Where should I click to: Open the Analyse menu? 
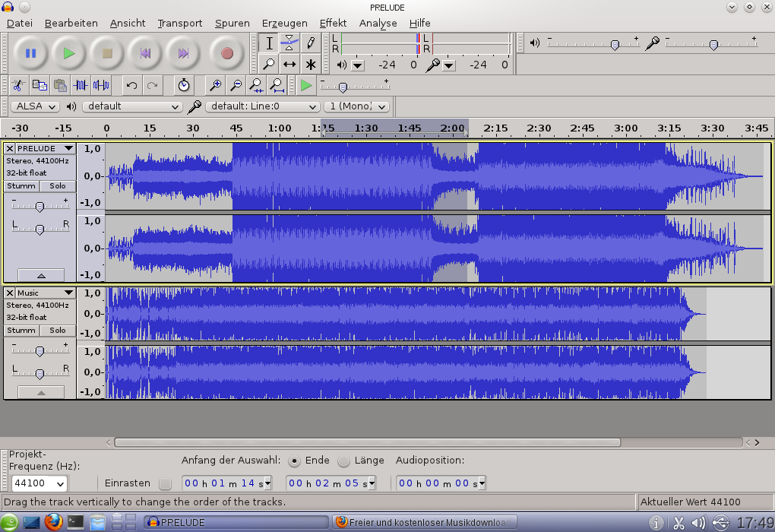[x=378, y=24]
